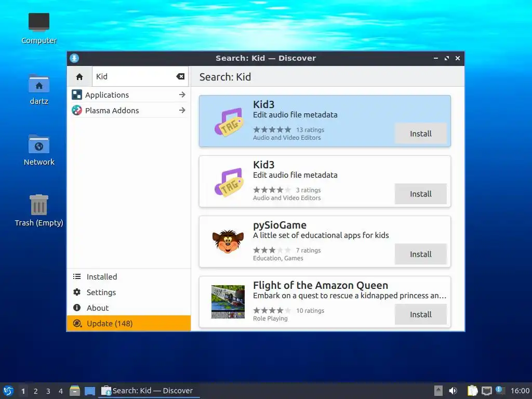Click Discover task in taskbar
Viewport: 532px width, 399px height.
point(149,391)
